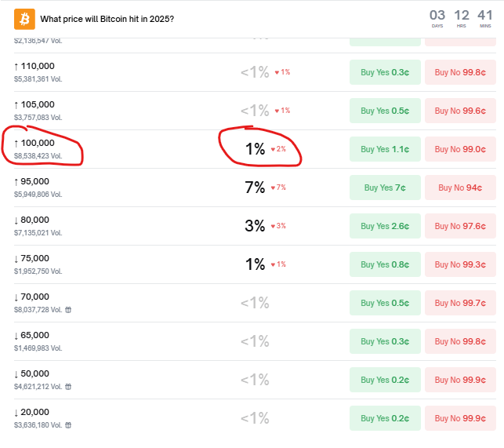The height and width of the screenshot is (448, 504).
Task: Buy No at 99.6¢ for ↑ 105,000
Action: click(460, 111)
